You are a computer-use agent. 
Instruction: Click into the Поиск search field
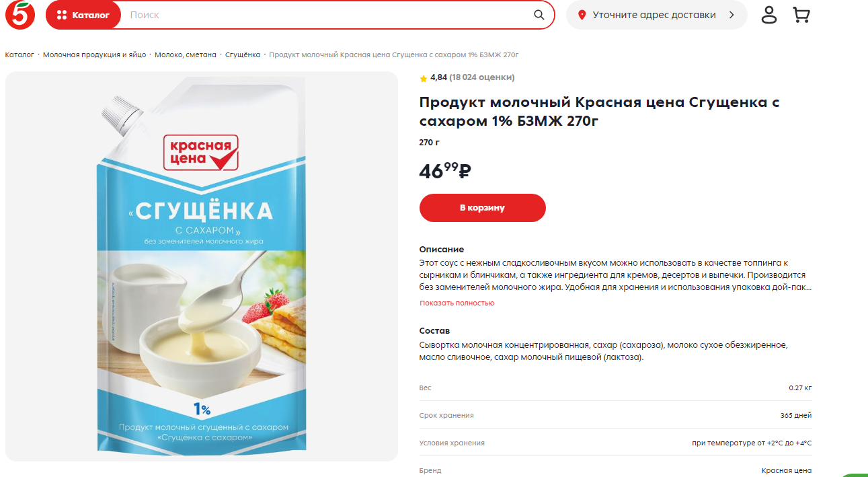coord(326,15)
